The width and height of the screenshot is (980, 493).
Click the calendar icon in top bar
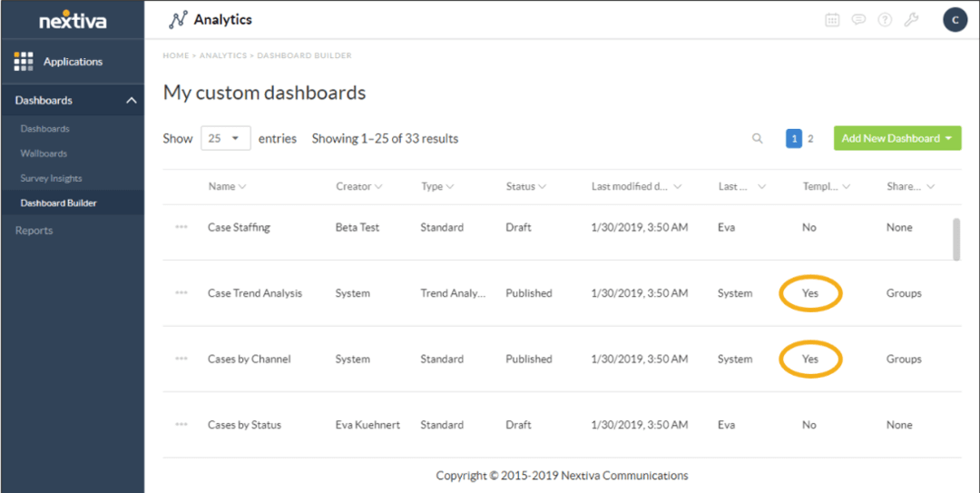(832, 20)
